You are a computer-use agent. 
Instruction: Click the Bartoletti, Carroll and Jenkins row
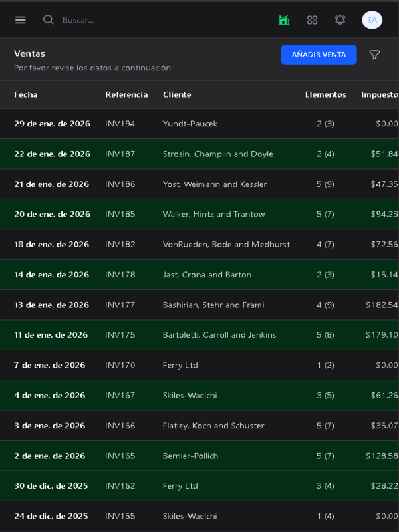click(219, 334)
